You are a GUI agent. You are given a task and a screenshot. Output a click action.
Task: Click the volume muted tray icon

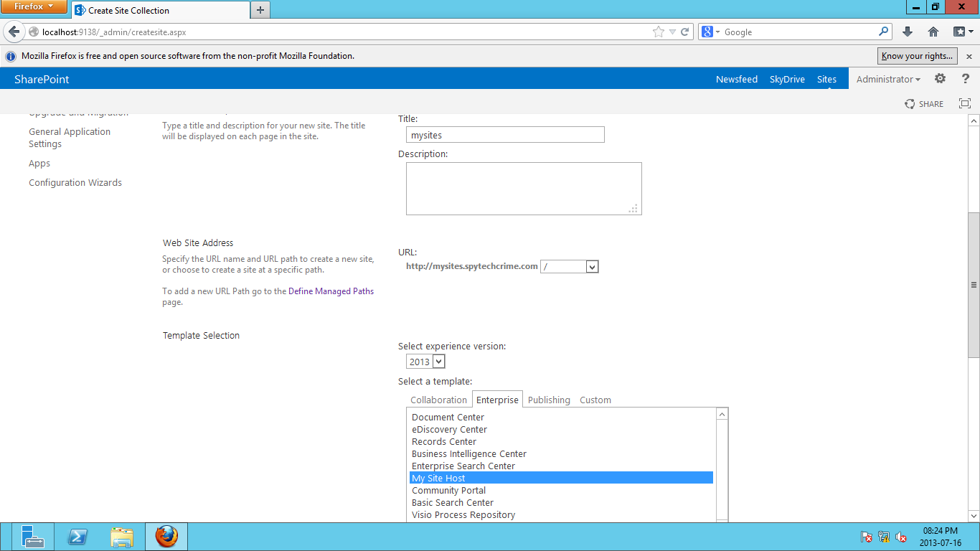902,537
